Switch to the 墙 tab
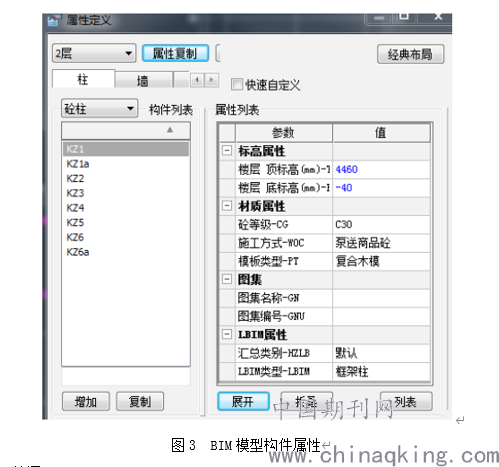The height and width of the screenshot is (467, 499). point(144,80)
